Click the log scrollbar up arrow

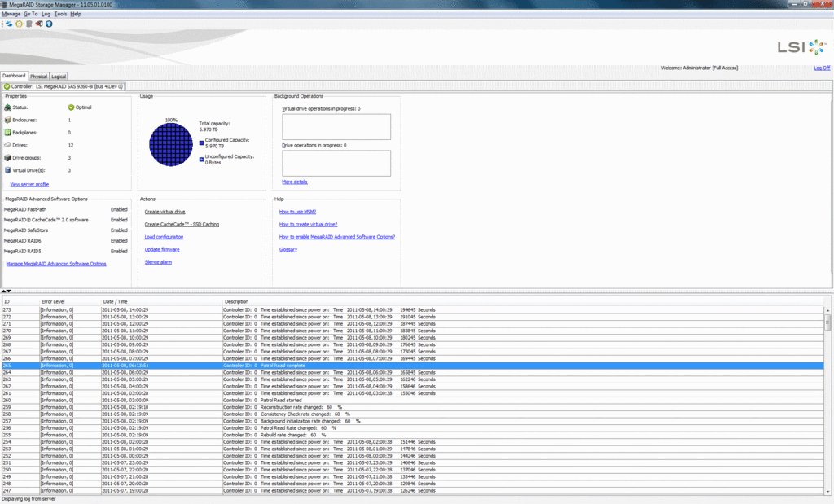click(x=827, y=310)
